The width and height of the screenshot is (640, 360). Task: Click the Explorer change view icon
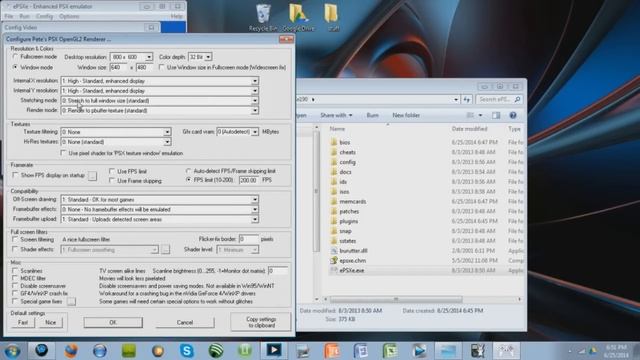(470, 116)
